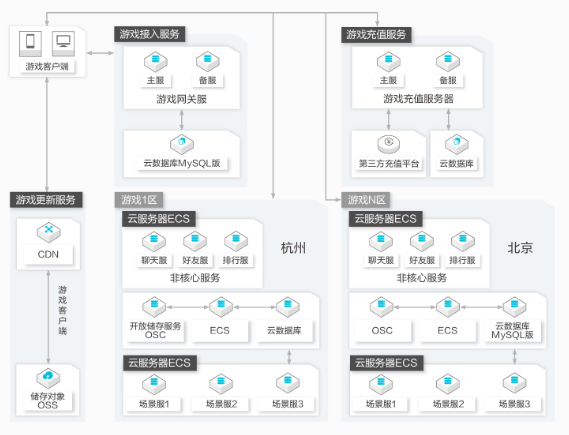The width and height of the screenshot is (569, 435).
Task: Select 主服 server icon in 游戏充值服务
Action: tap(389, 61)
